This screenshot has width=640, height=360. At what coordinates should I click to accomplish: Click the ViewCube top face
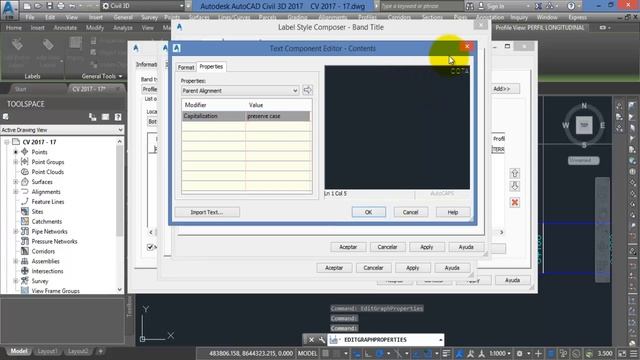584,125
